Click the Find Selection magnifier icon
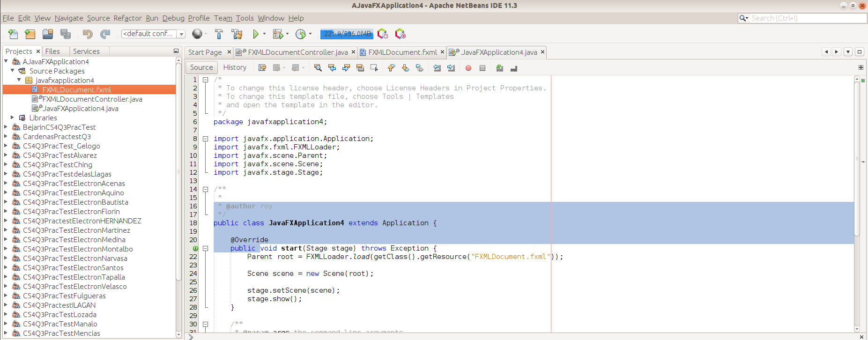 pos(318,68)
